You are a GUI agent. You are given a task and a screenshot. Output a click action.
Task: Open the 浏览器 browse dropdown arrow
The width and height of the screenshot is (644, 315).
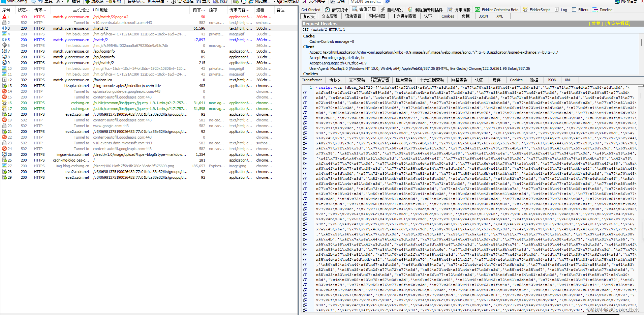[x=274, y=2]
